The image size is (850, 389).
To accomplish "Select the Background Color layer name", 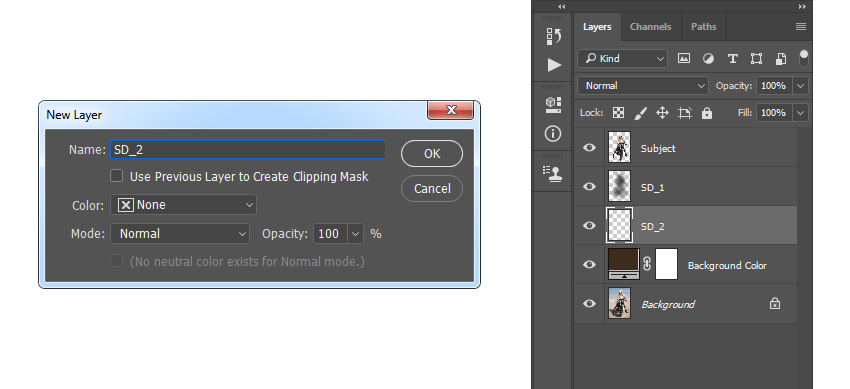I will click(x=727, y=265).
